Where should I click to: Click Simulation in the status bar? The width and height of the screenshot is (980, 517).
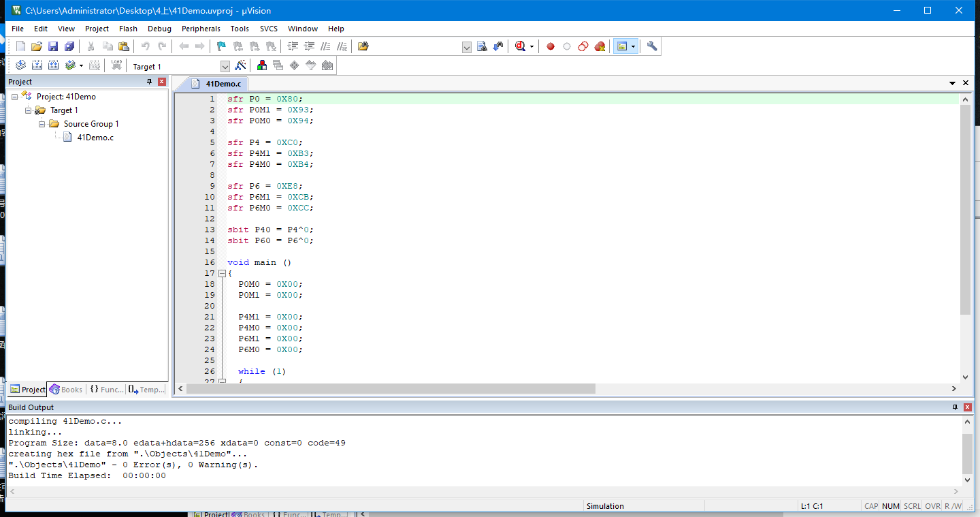pyautogui.click(x=605, y=506)
